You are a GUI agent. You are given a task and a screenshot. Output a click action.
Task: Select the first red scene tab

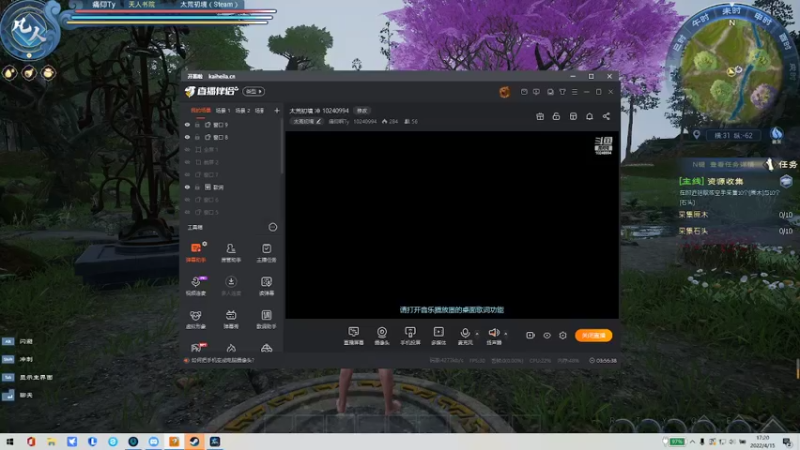201,110
